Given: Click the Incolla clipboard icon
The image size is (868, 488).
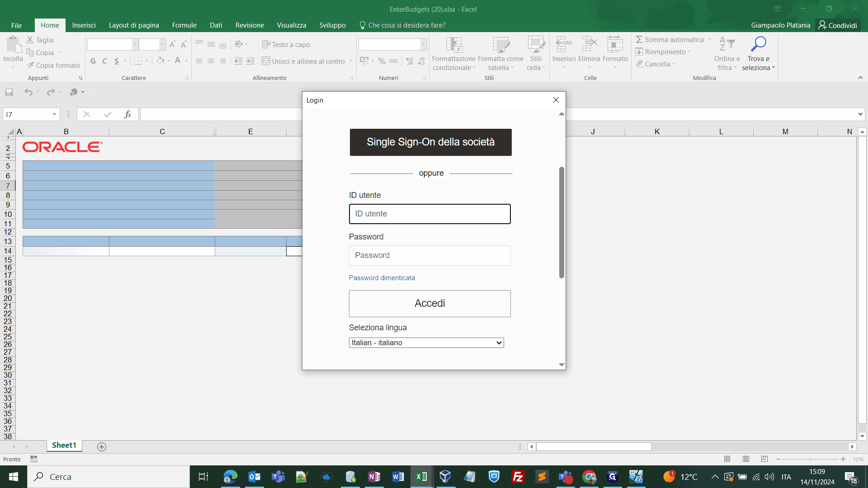Looking at the screenshot, I should point(13,45).
